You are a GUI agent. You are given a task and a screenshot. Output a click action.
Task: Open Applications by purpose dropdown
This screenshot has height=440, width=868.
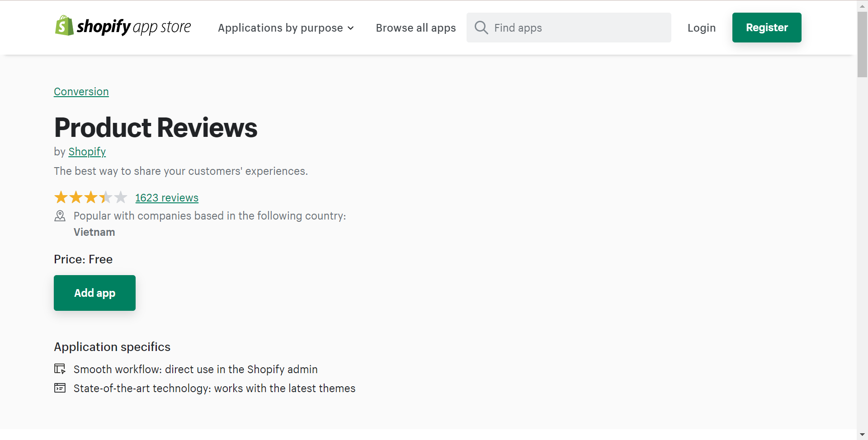286,28
